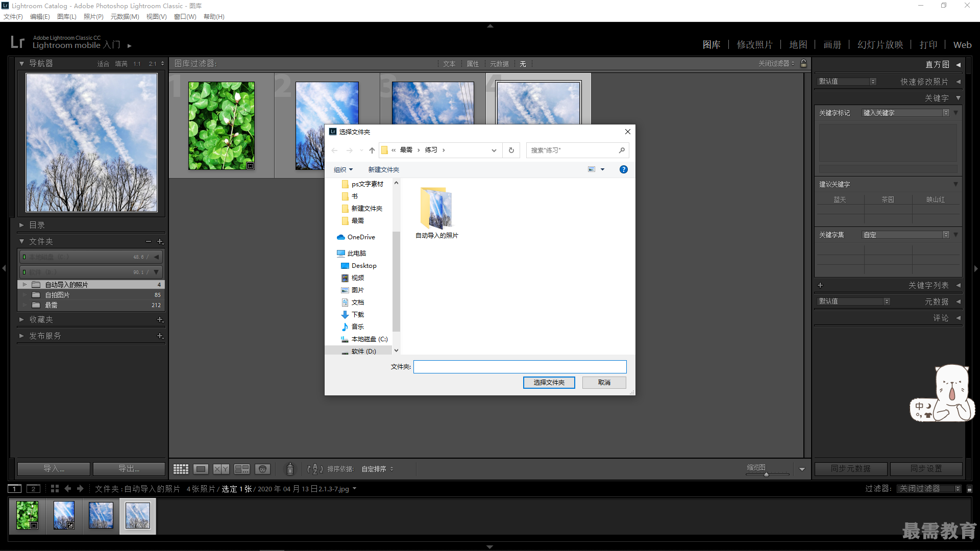Adjust the 缩览图 size slider
This screenshot has height=551, width=980.
pos(767,474)
